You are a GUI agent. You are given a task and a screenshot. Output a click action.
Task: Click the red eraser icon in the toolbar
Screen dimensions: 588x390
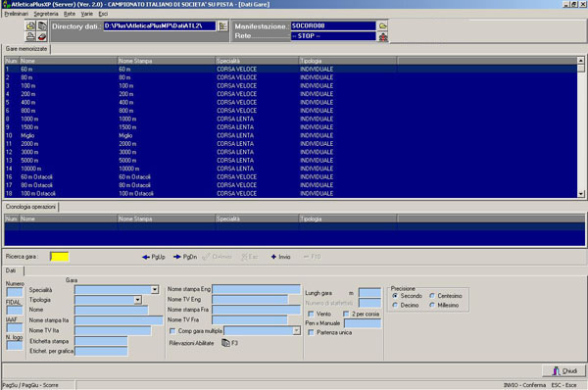[x=41, y=36]
